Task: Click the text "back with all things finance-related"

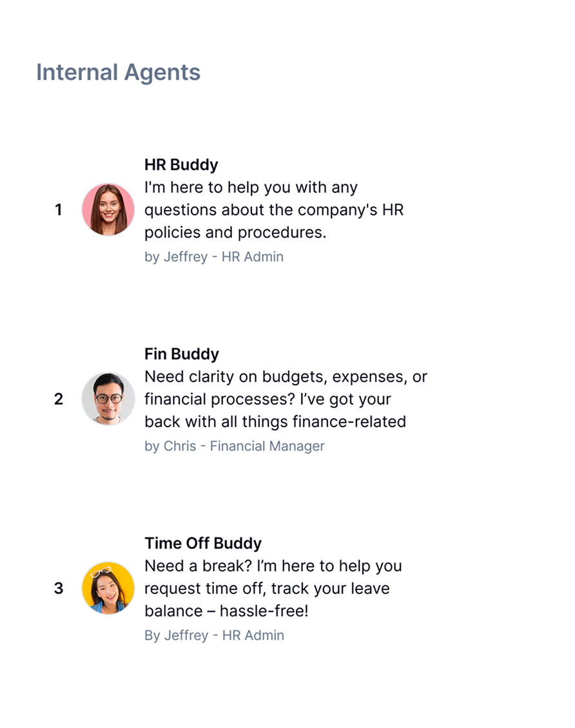Action: coord(275,422)
